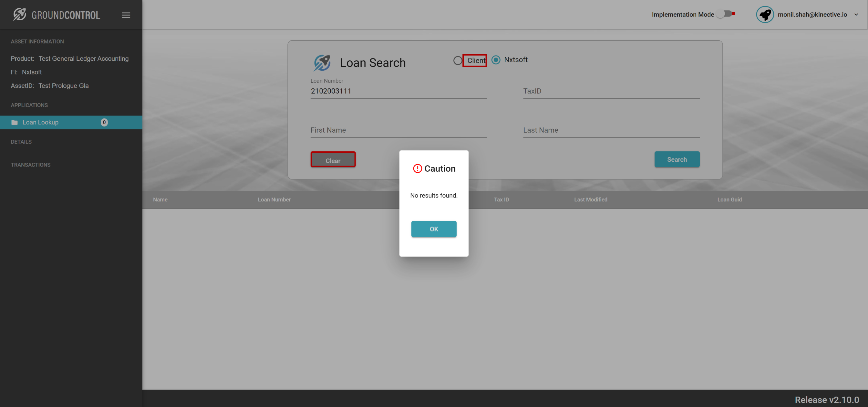Click the Clear button
The height and width of the screenshot is (407, 868).
333,160
